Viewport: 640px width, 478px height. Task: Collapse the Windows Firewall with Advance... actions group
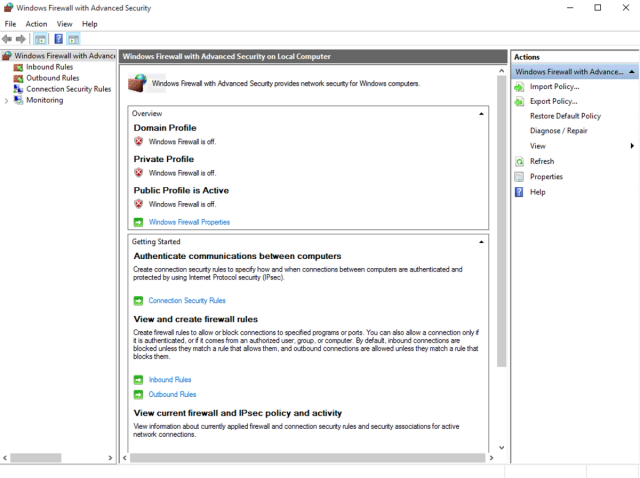click(632, 72)
